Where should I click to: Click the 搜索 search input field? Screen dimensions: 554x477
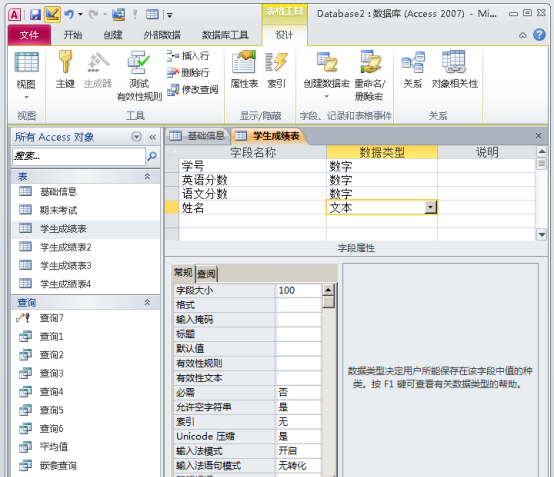coord(79,156)
